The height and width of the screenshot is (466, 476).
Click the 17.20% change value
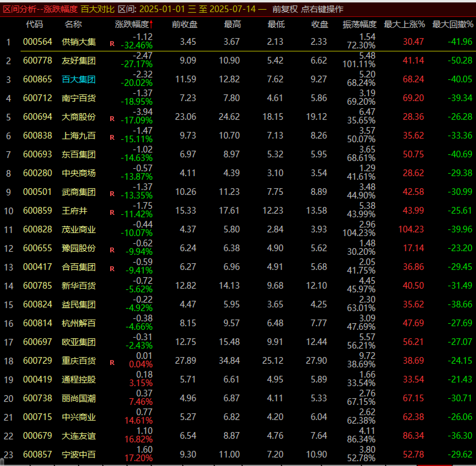[139, 458]
